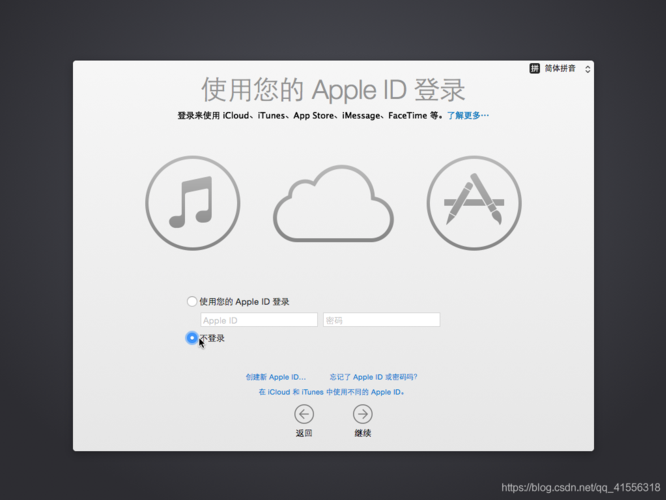Click the 返回 label under back arrow
The image size is (666, 500).
point(304,433)
